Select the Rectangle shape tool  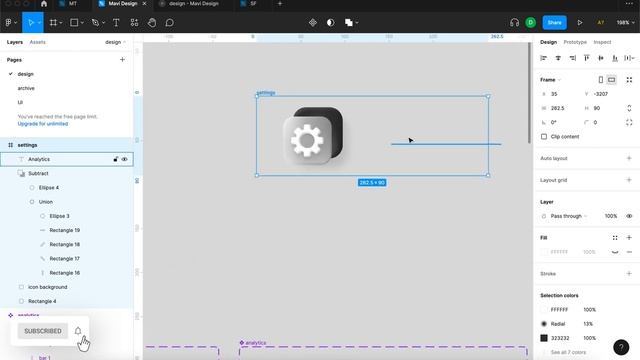74,22
